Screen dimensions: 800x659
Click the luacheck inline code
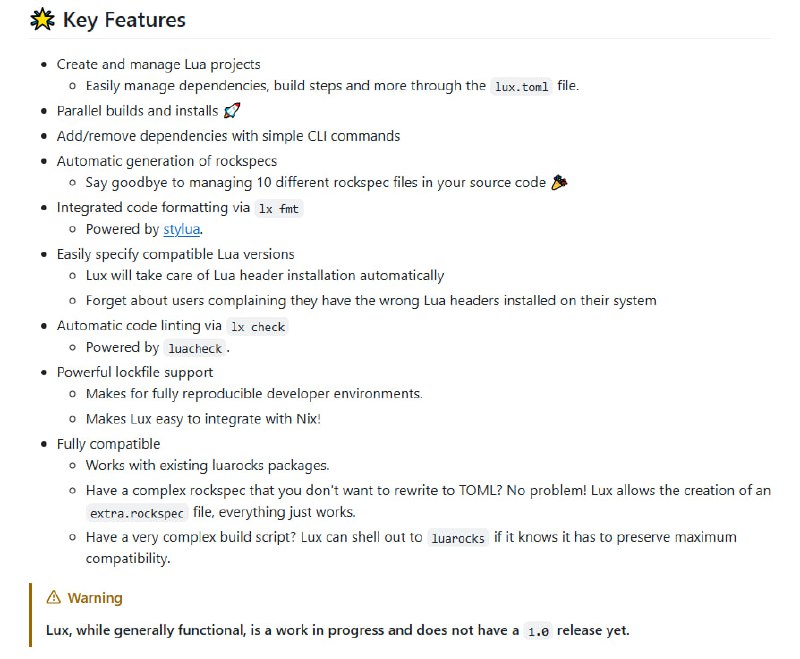click(195, 349)
